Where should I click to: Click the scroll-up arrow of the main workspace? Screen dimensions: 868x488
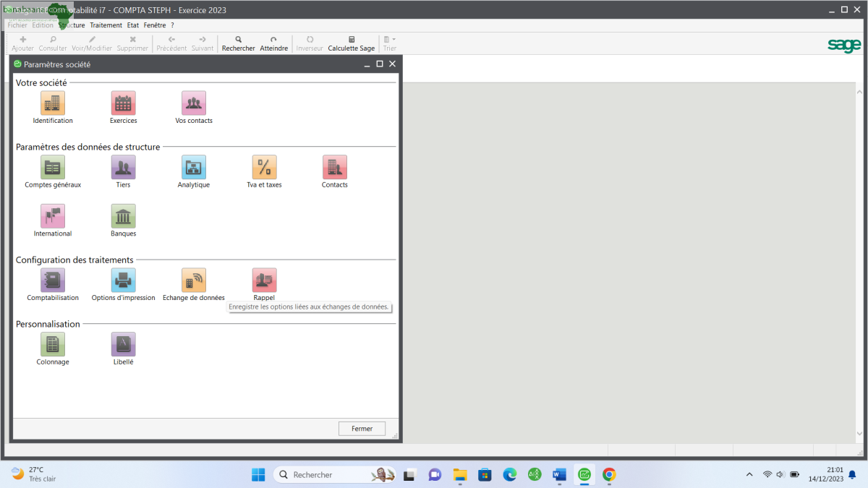pos(860,92)
